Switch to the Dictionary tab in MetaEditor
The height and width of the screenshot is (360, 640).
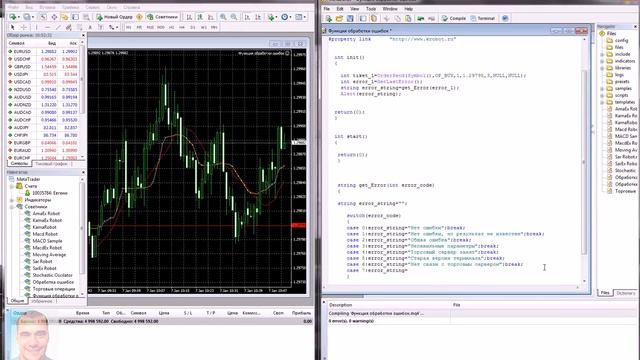625,293
